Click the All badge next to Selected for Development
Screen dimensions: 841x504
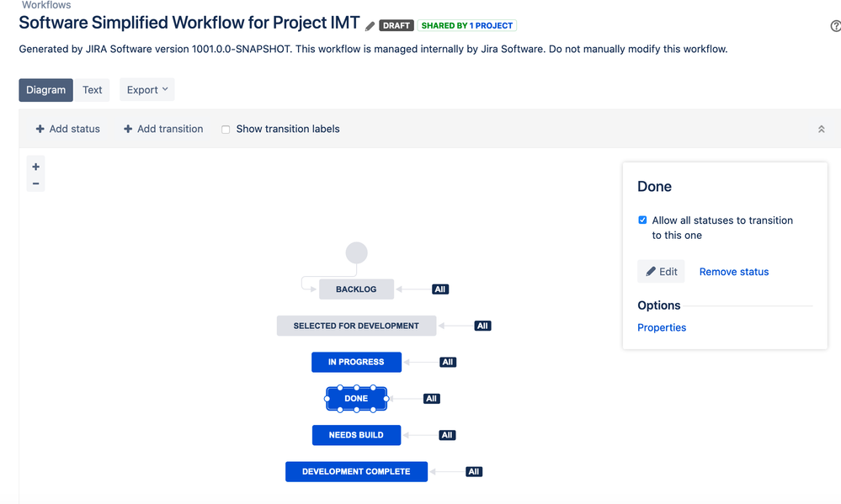tap(482, 326)
